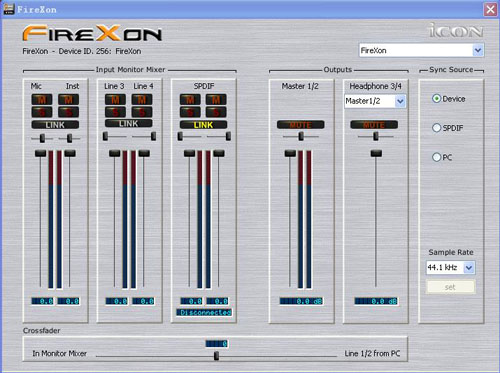Solo the Line 4 channel

142,112
